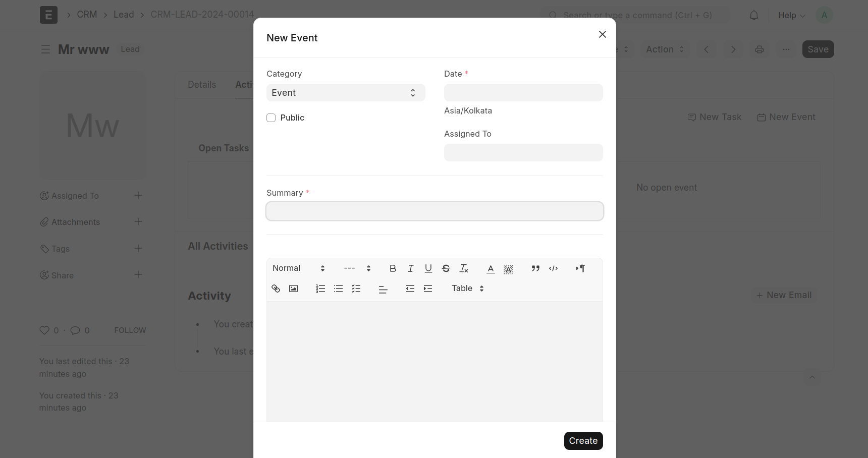Insert an image into the editor
The height and width of the screenshot is (458, 868).
(293, 289)
